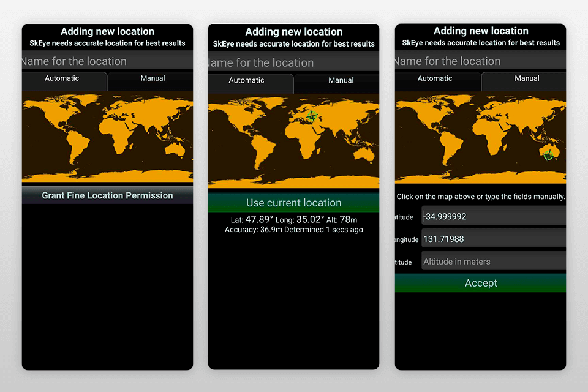Click the Name for the location field on the left screen
Viewport: 588px width, 392px height.
(107, 61)
